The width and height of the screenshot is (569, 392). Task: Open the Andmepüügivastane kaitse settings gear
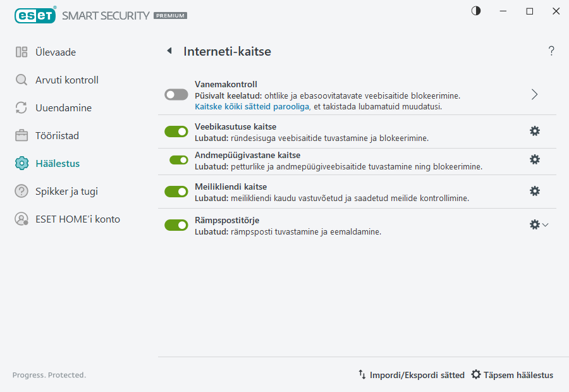[x=535, y=161]
